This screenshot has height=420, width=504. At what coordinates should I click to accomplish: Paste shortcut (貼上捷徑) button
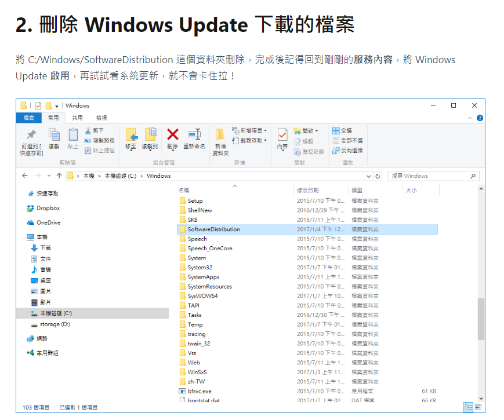(99, 150)
